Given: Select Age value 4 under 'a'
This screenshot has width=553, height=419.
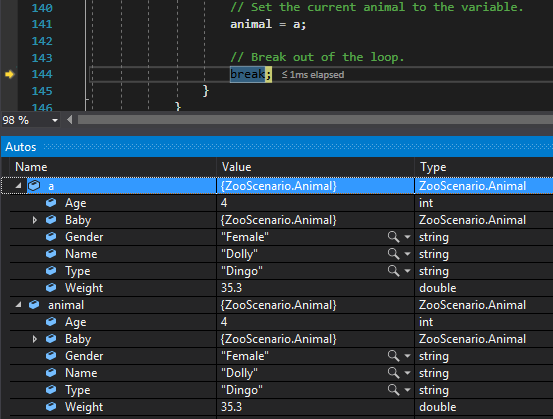Looking at the screenshot, I should pos(224,203).
